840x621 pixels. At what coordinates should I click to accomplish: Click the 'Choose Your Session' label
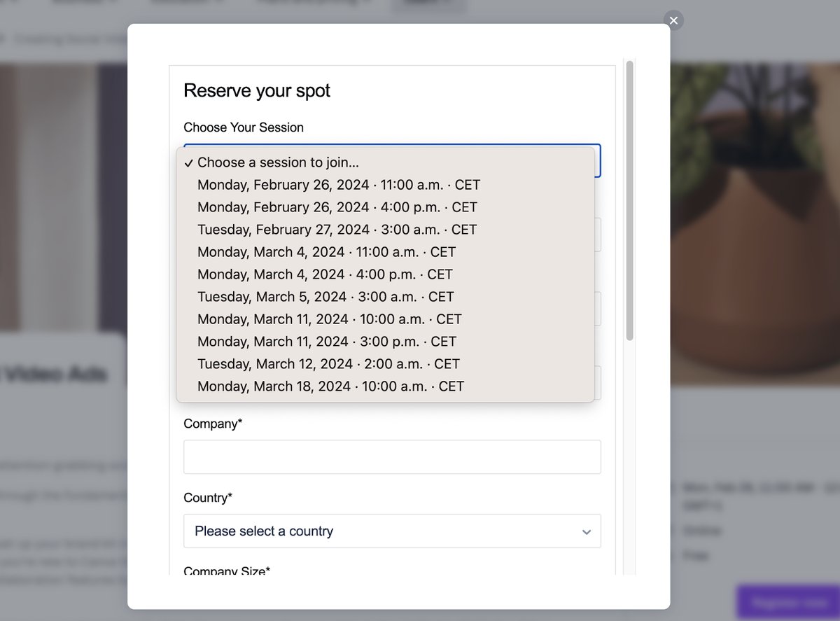pyautogui.click(x=244, y=127)
